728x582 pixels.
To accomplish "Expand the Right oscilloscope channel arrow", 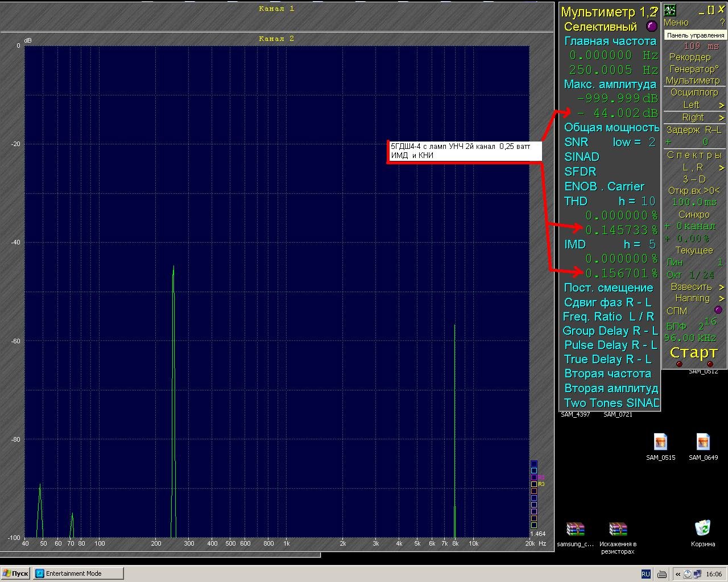I will point(722,118).
